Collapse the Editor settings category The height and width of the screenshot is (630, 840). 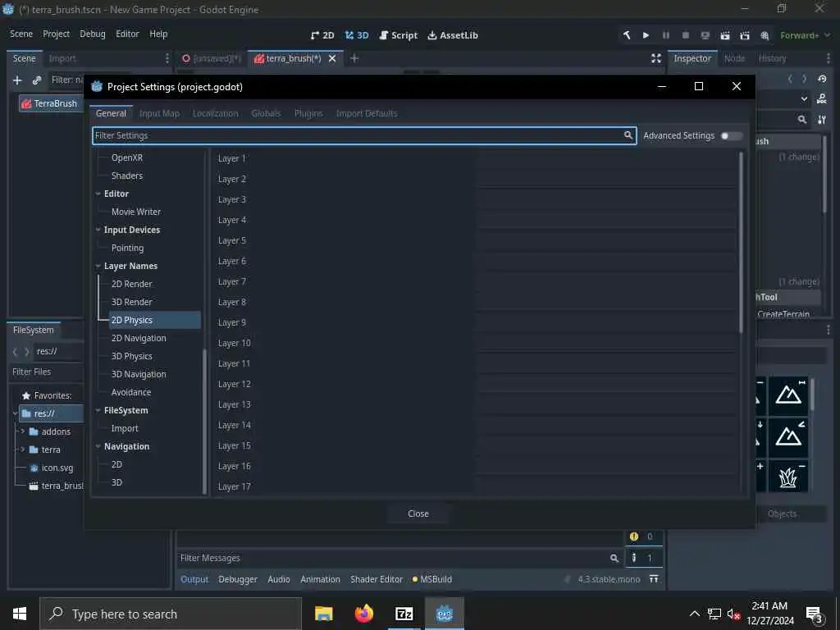point(98,194)
